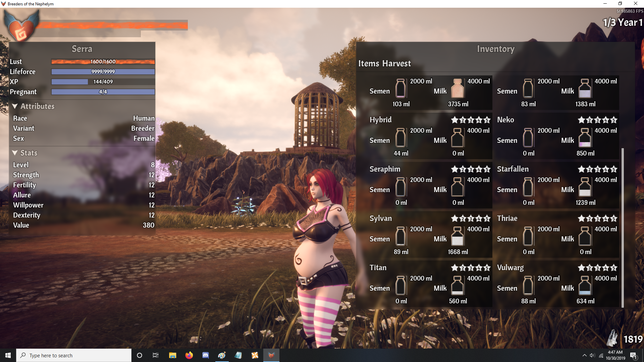Screen dimensions: 644x362
Task: Collapse the Attributes section triangle
Action: click(x=15, y=106)
